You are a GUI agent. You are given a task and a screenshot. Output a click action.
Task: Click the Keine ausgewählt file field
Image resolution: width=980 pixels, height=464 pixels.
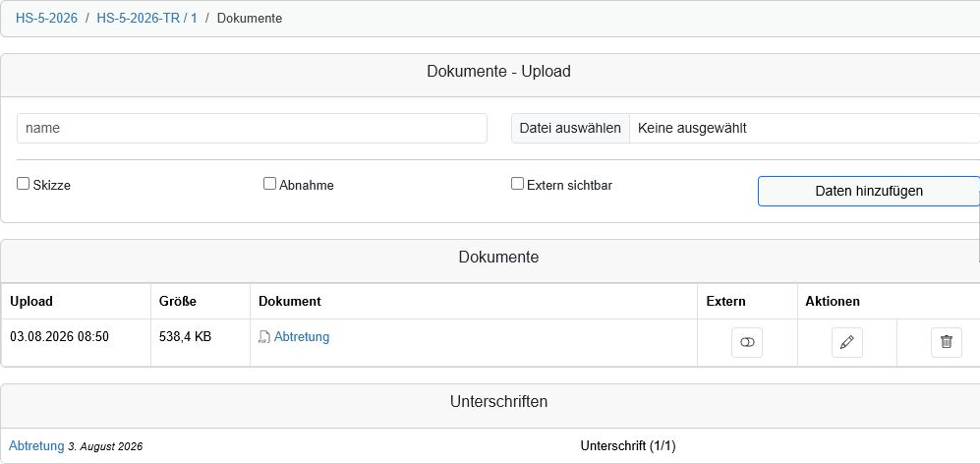pyautogui.click(x=804, y=128)
